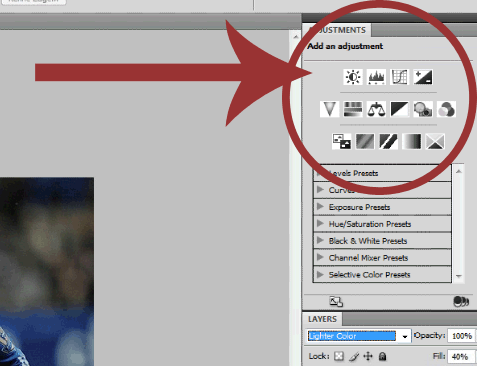The width and height of the screenshot is (477, 366).
Task: Click canvas scrollbar up arrow
Action: tap(295, 37)
